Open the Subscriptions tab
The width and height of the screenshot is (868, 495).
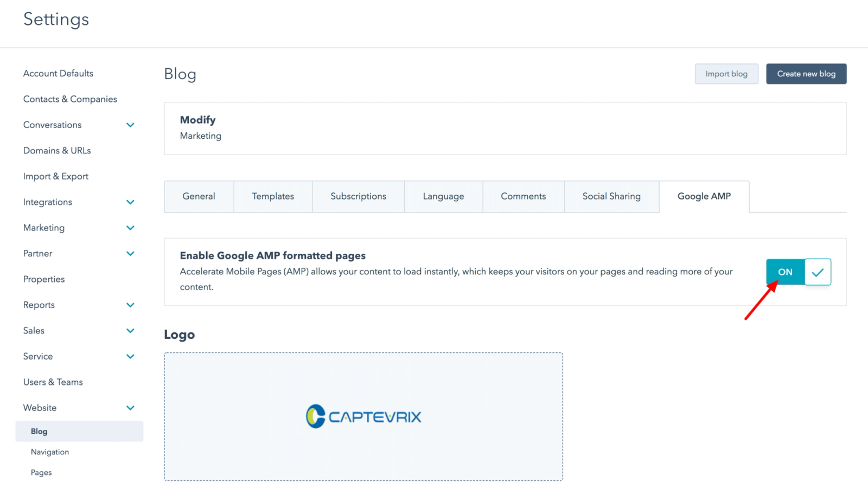point(359,196)
